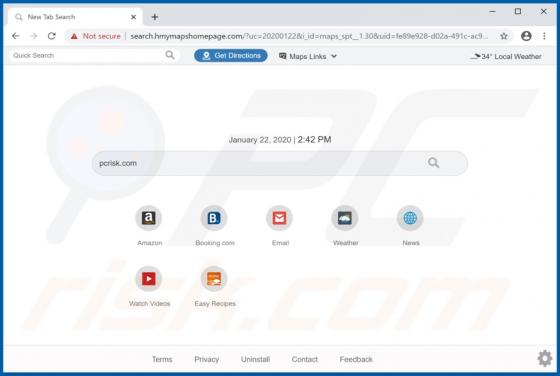Open a new browser tab

click(155, 17)
